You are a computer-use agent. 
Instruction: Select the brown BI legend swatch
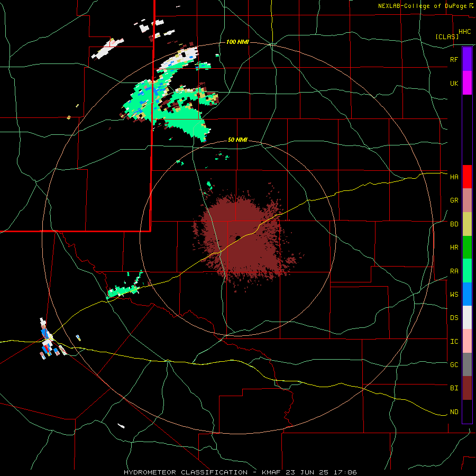[x=467, y=388]
